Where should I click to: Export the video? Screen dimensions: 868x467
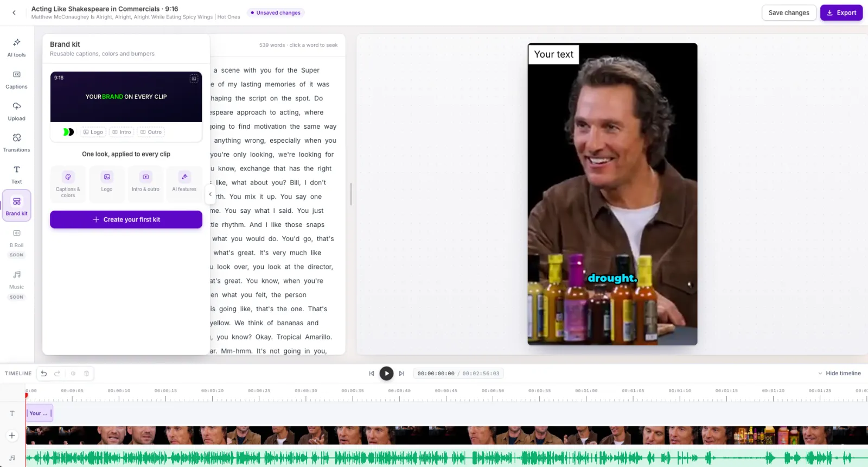(x=841, y=13)
